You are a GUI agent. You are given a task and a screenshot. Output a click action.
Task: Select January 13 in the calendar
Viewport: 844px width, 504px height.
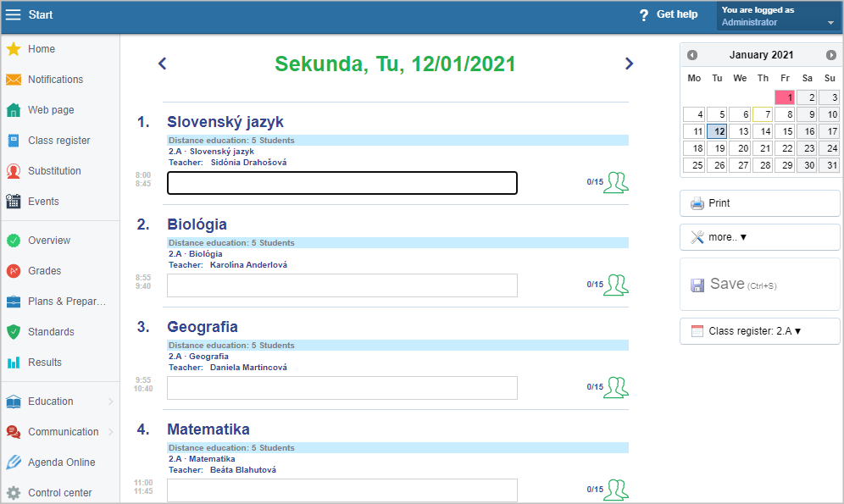740,131
